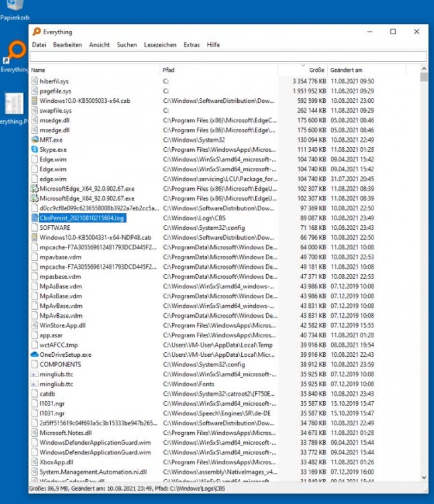
Task: Click the System.Management.Automation.ni.dll file icon
Action: point(35,472)
